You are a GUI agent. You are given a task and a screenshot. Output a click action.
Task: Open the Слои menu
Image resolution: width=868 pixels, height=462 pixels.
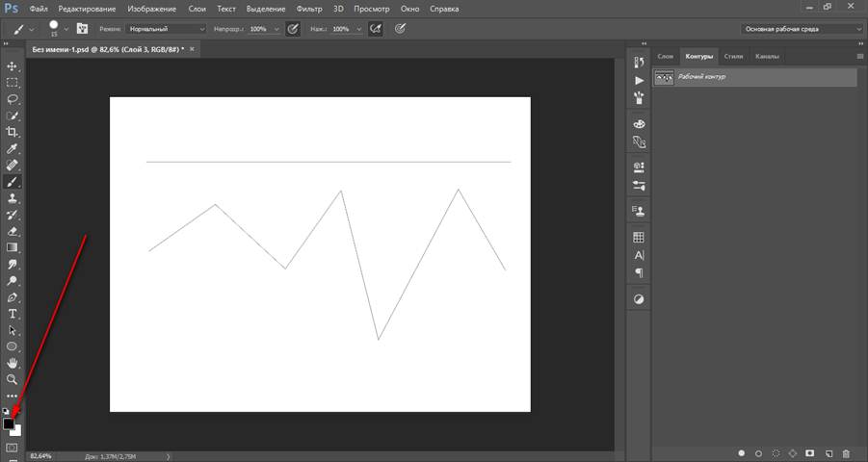197,9
